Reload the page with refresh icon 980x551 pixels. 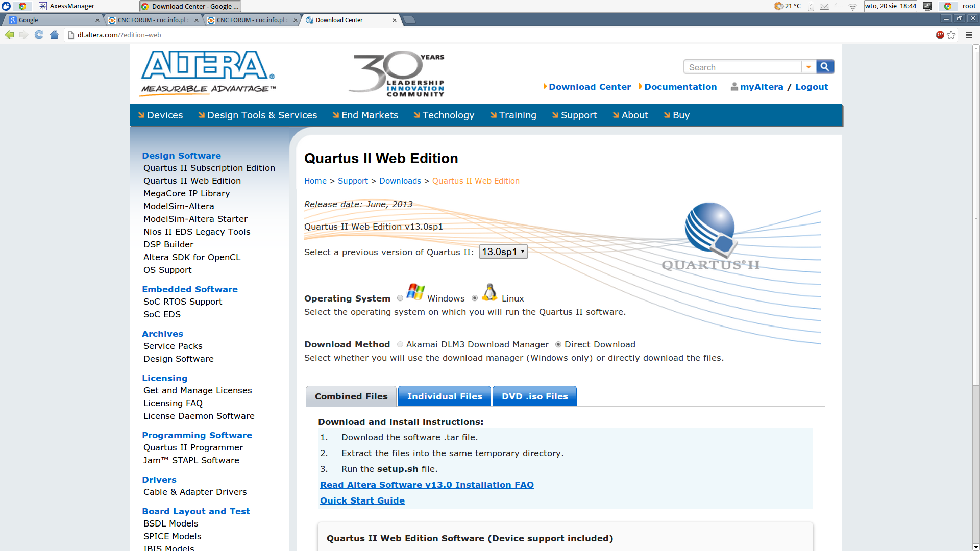(39, 35)
